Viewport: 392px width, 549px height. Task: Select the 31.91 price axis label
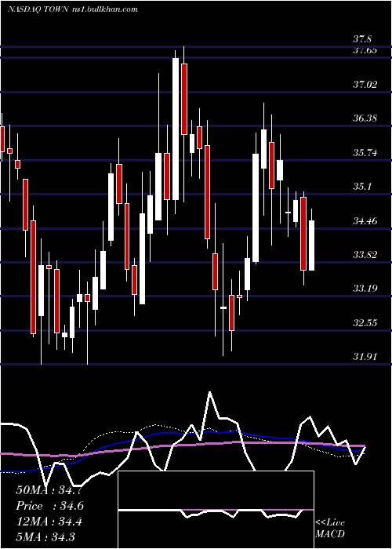coord(365,356)
